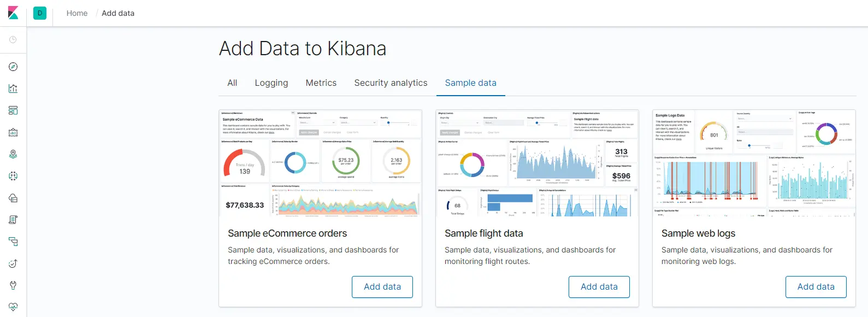This screenshot has height=317, width=868.
Task: Open Discover from the compass icon
Action: tap(13, 67)
